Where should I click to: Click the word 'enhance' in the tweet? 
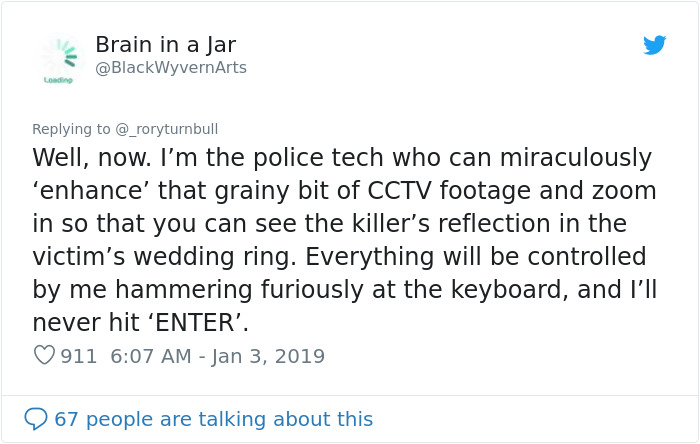[x=92, y=191]
